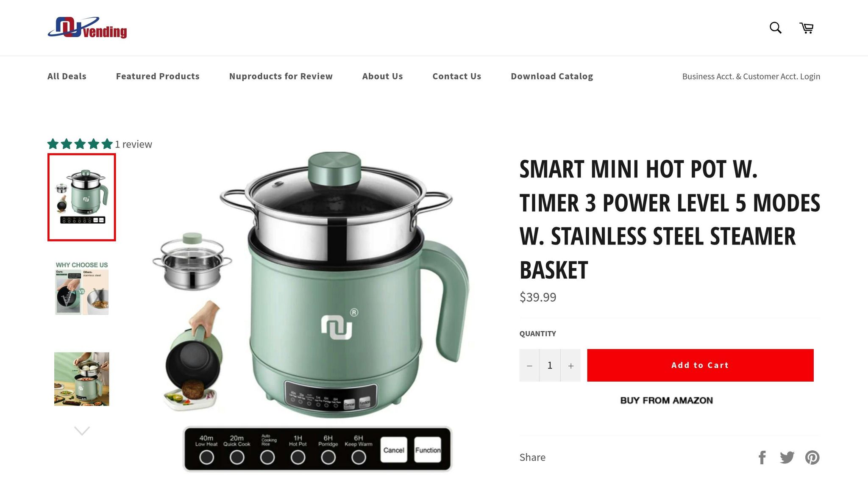Add to Cart red button

pos(700,365)
